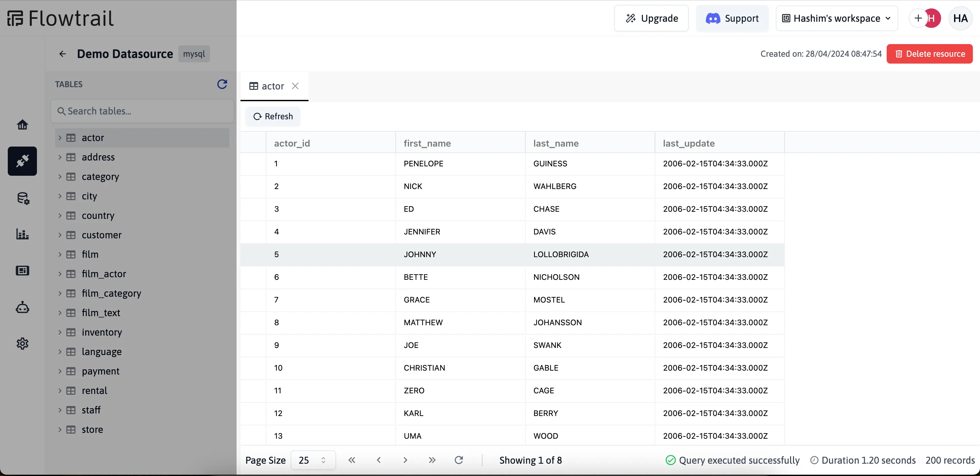Select the cell CHRISTIAN
The width and height of the screenshot is (980, 476).
click(460, 368)
